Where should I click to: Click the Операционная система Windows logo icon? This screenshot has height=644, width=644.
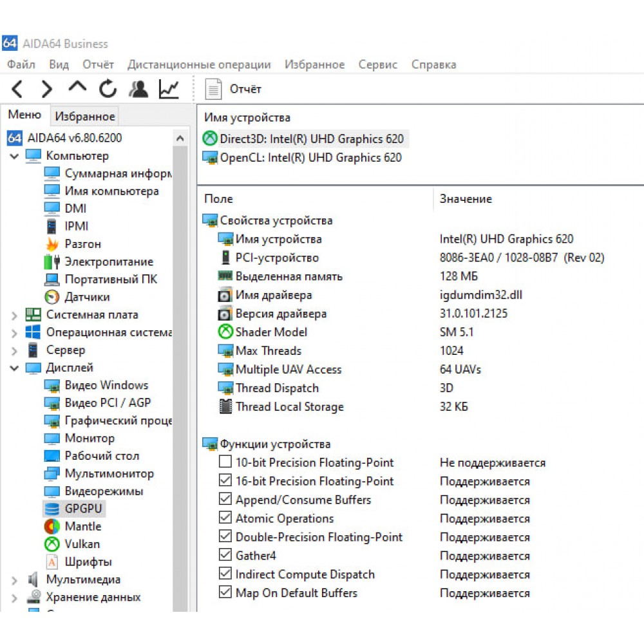point(33,332)
